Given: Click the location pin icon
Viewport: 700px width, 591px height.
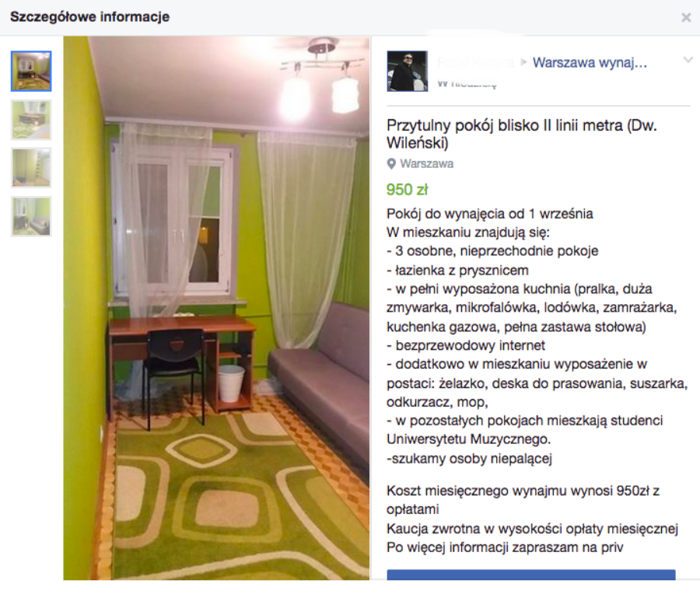Looking at the screenshot, I should point(391,164).
